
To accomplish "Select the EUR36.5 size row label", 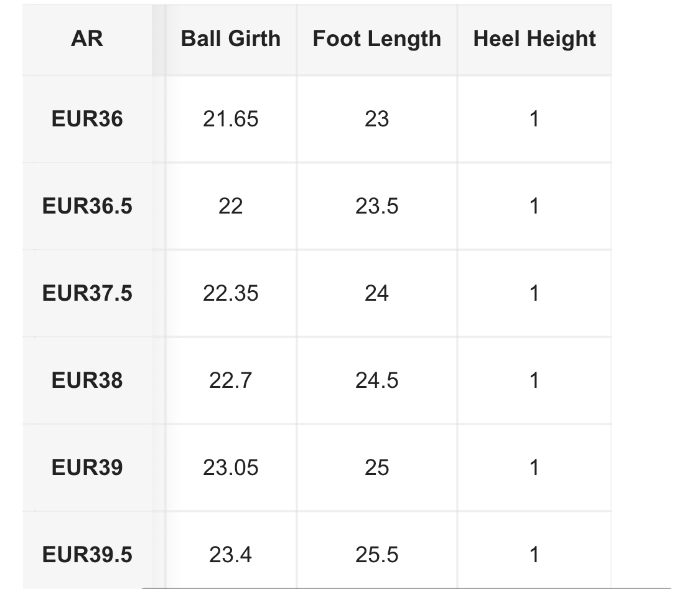I will pos(87,206).
